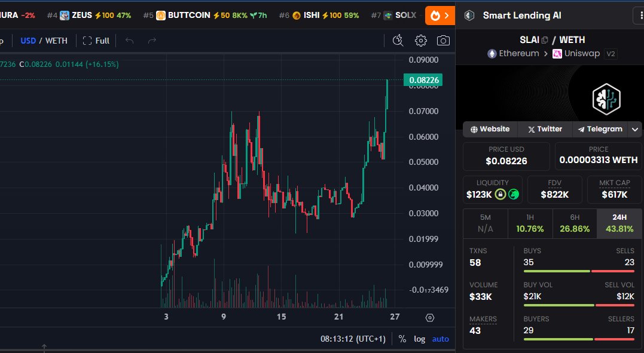Enable log scale on the chart
The height and width of the screenshot is (353, 644).
(419, 339)
